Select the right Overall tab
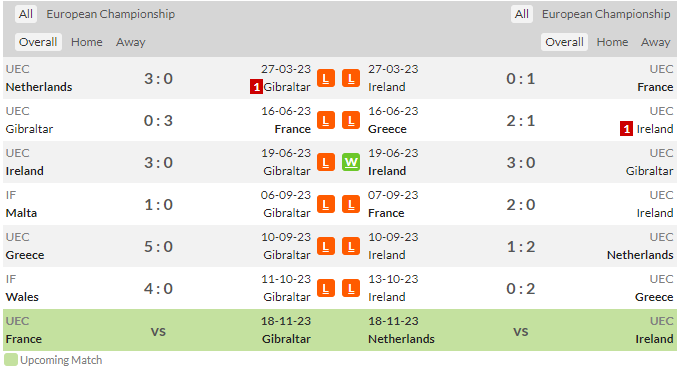Viewport: 680px width, 377px height. (x=564, y=42)
